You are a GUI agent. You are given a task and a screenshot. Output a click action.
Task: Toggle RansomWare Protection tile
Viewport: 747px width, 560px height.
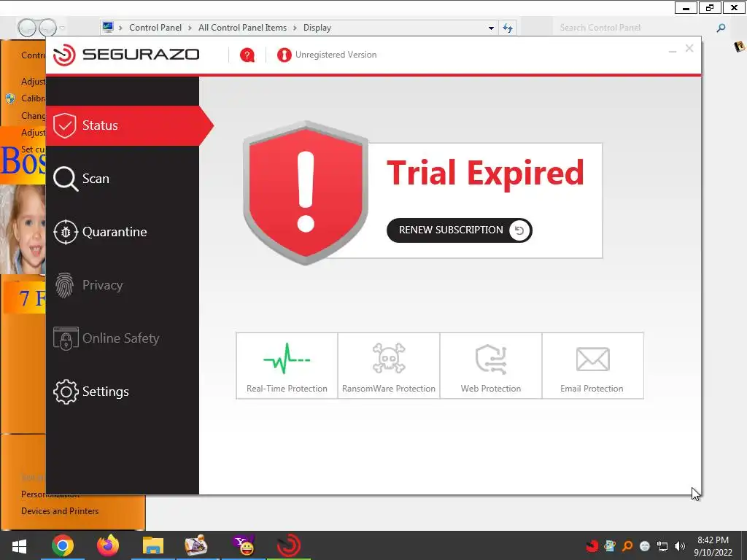389,366
